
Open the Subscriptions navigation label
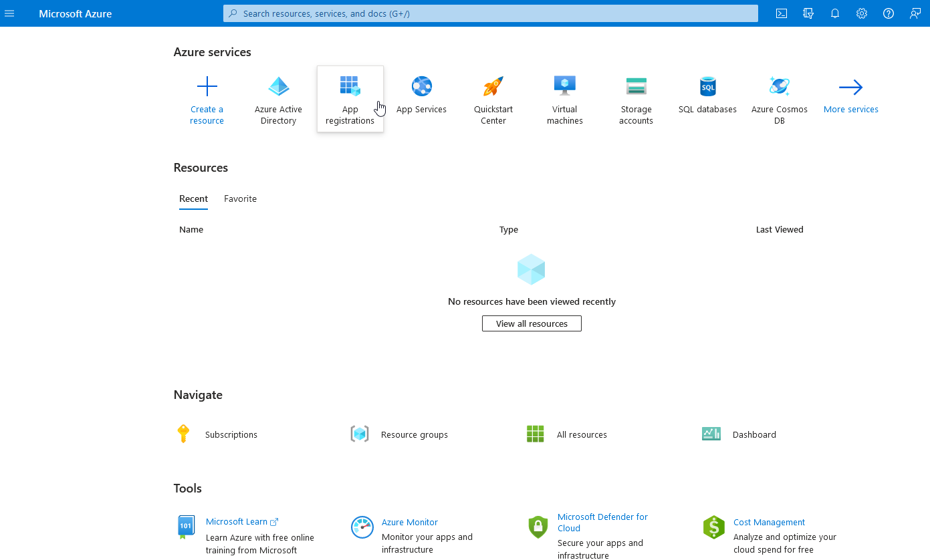point(231,434)
